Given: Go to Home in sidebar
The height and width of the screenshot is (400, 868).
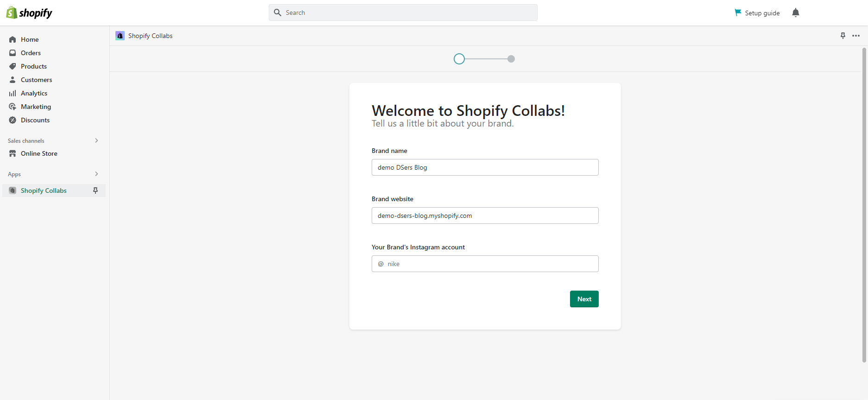Looking at the screenshot, I should pos(30,39).
